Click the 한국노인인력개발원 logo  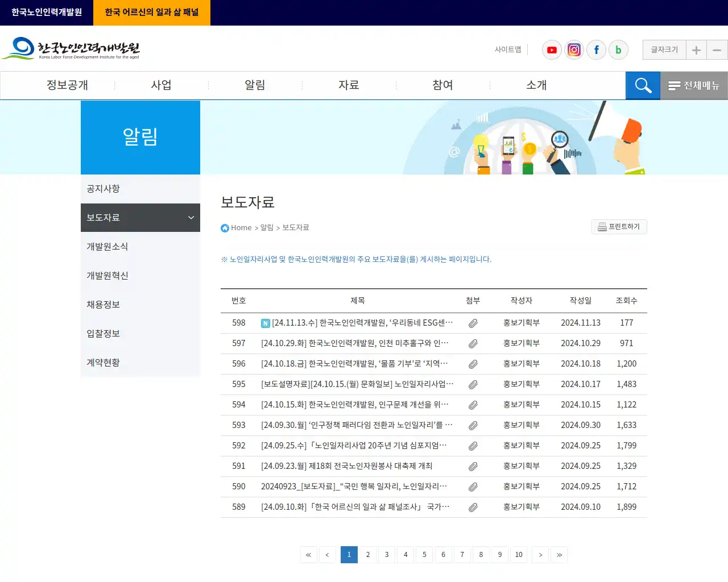pos(71,49)
